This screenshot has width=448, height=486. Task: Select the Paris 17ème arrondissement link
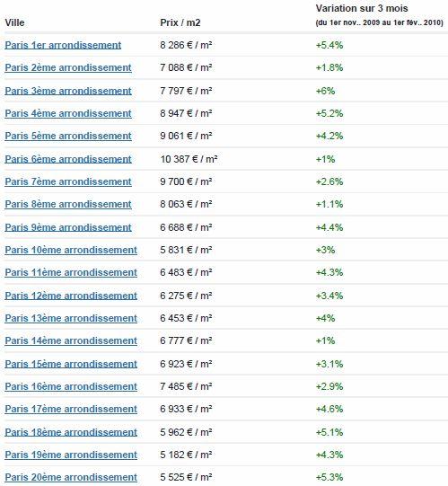[71, 409]
